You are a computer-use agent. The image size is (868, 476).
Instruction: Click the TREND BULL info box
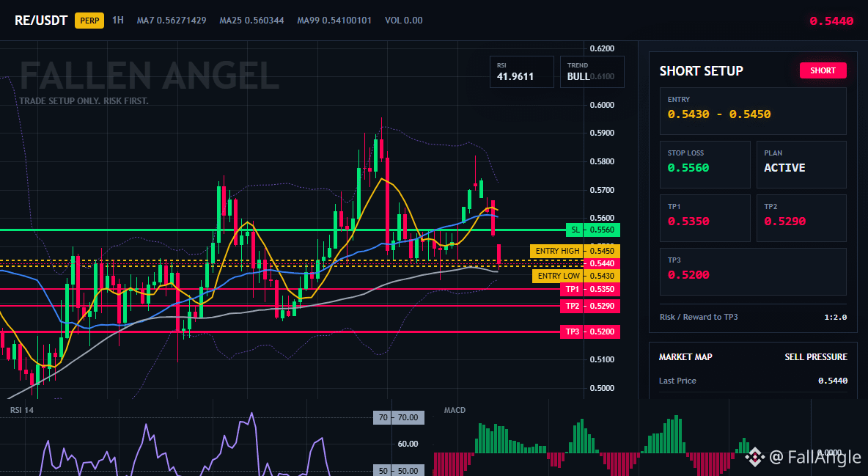(592, 72)
